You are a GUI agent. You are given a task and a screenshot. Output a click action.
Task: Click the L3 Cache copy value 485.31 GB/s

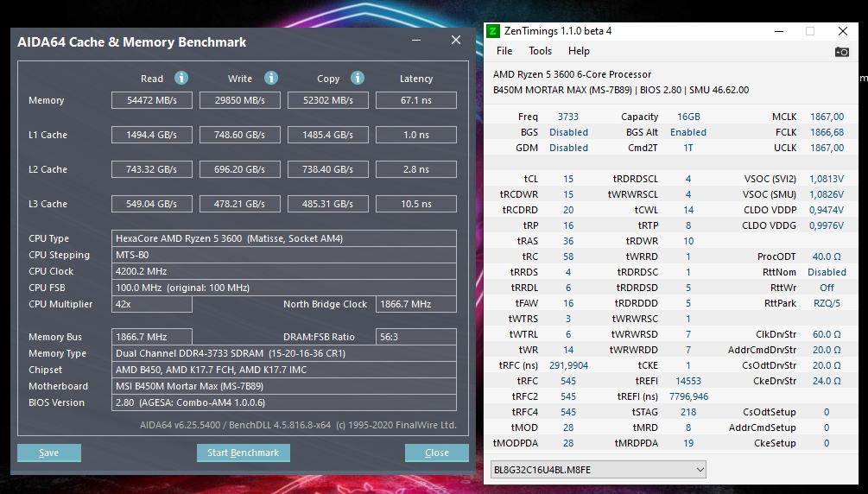(x=327, y=204)
